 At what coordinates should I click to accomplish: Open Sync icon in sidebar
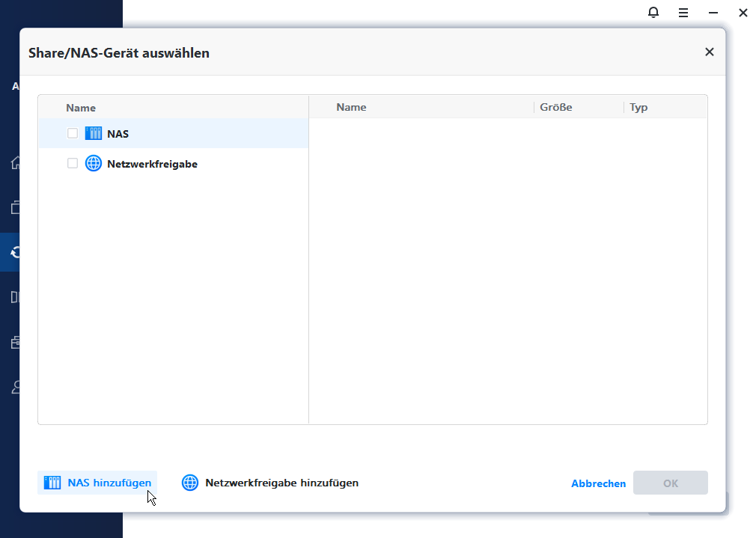15,252
